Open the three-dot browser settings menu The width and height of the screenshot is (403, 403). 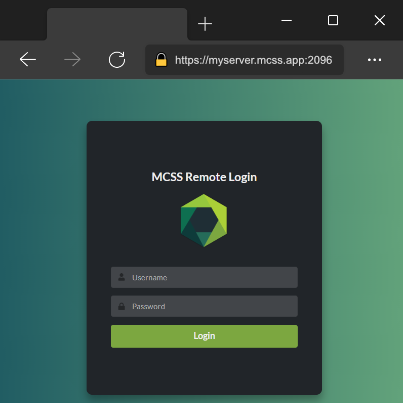374,60
